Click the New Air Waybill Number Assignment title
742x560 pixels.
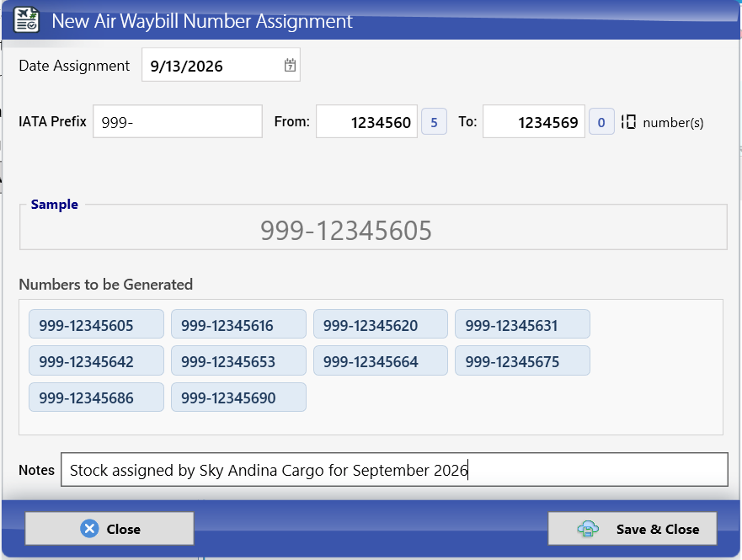coord(202,21)
